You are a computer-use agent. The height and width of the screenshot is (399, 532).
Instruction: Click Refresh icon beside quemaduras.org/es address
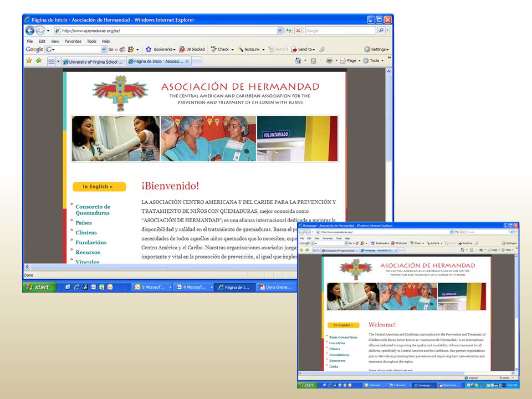coord(288,30)
